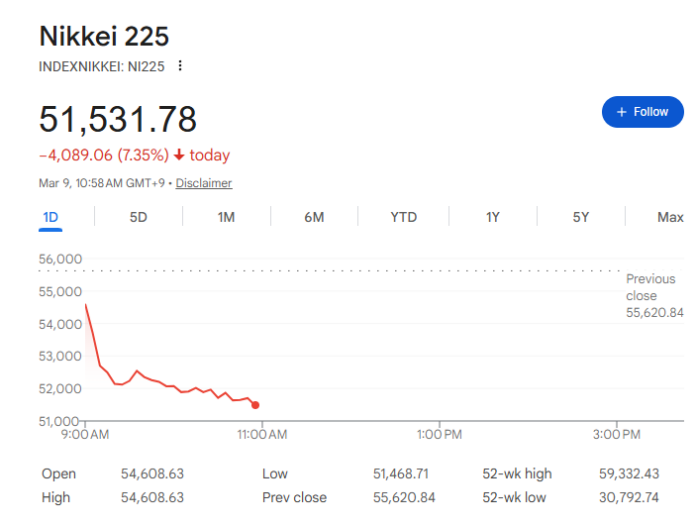696x524 pixels.
Task: Click the red current-price dot on the chart
Action: click(256, 404)
